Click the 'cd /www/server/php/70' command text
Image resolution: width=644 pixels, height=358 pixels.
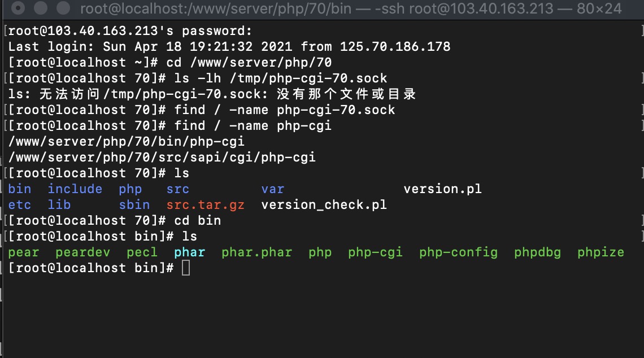249,63
